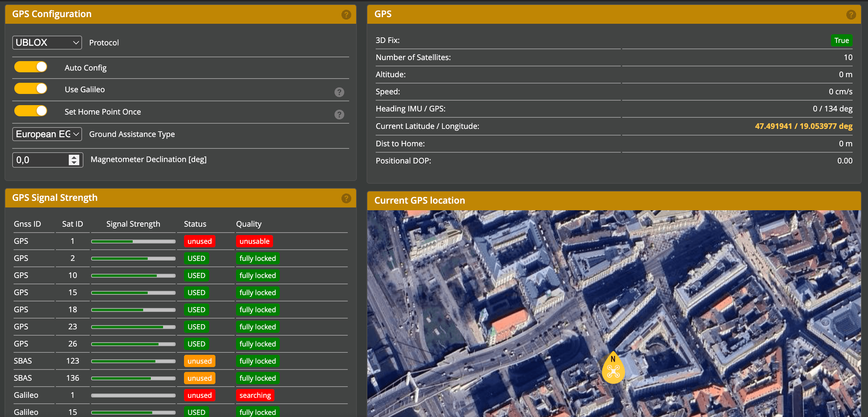Click the Signal Strength column header
868x417 pixels.
133,224
